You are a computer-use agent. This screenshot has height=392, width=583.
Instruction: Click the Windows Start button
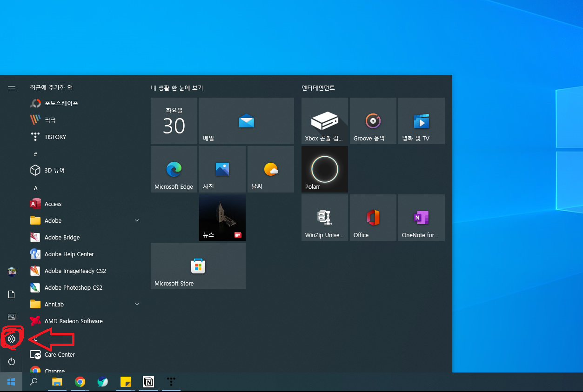(x=11, y=382)
